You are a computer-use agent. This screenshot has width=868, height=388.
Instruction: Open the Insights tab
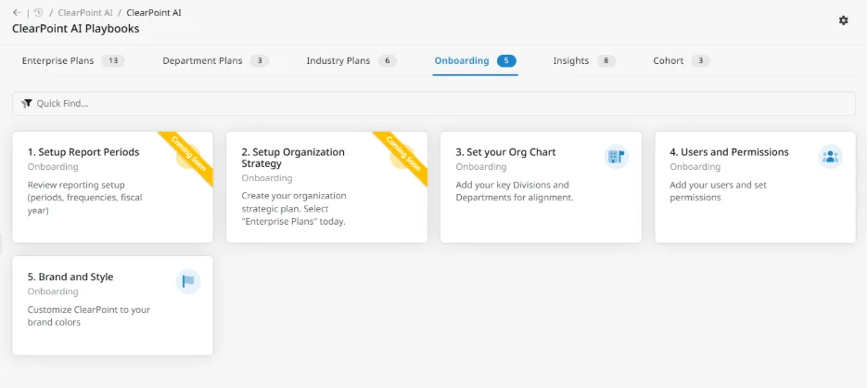click(584, 61)
